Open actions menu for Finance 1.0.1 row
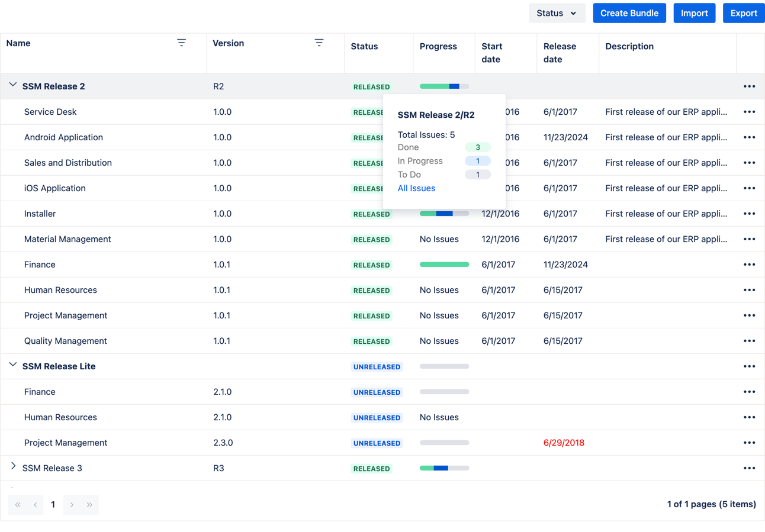The image size is (765, 532). click(x=749, y=265)
